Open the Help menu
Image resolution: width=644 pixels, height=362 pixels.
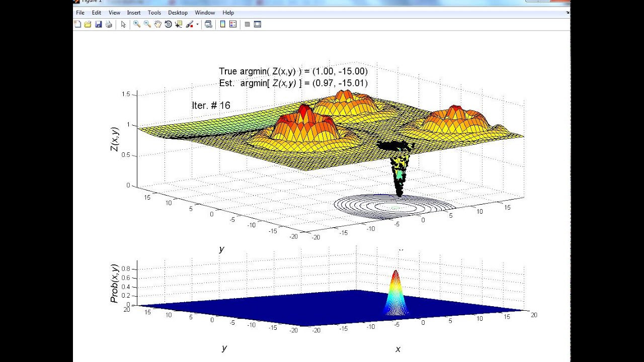228,13
